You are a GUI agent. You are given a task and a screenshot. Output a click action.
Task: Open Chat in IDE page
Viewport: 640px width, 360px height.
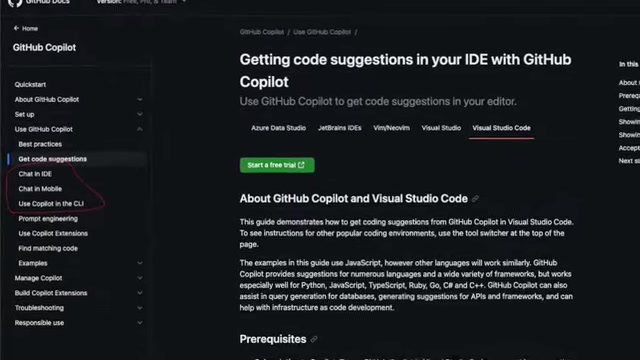[35, 174]
